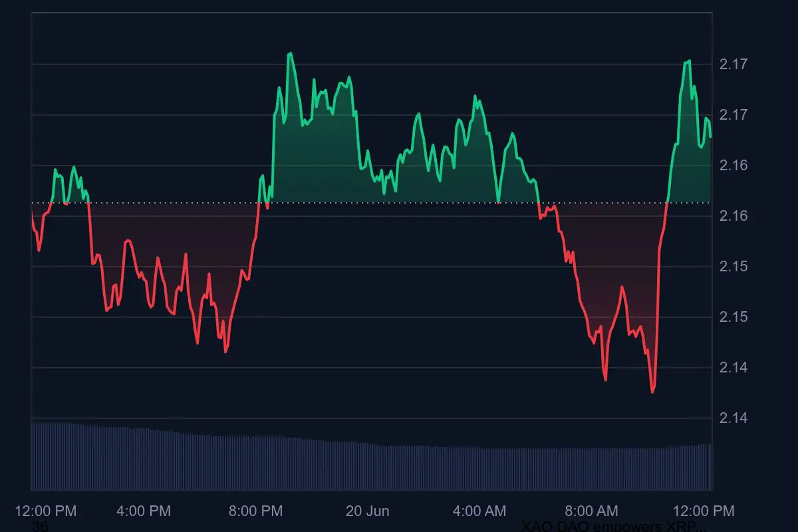Click the white dotted baseline price line
Viewport: 798px width, 532px height.
coord(399,202)
